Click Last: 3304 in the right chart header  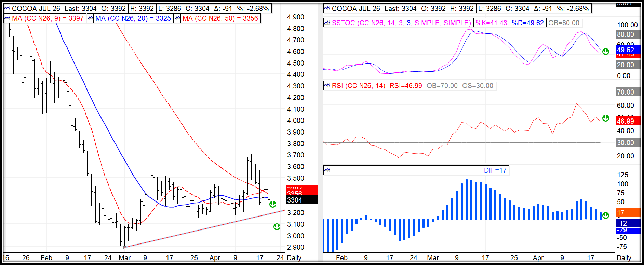(x=401, y=9)
